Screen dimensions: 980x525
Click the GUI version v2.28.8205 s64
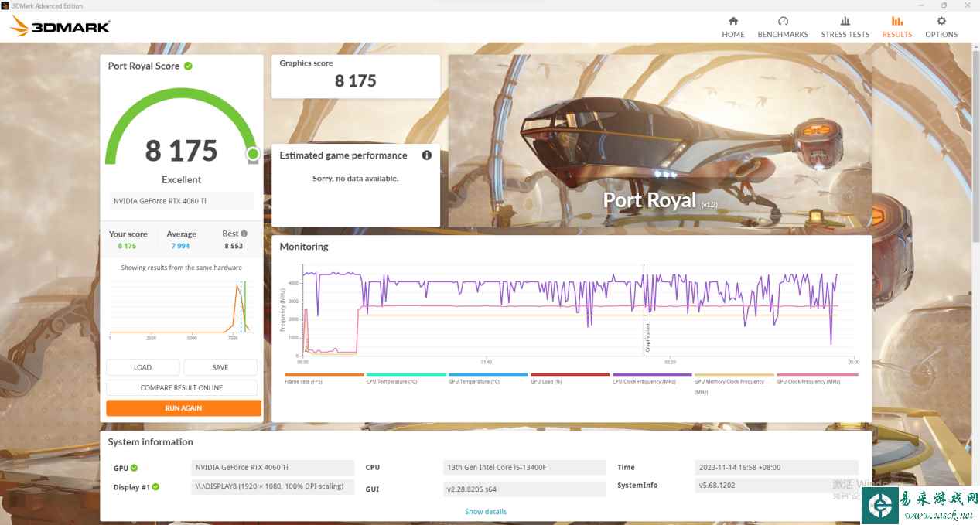click(524, 489)
